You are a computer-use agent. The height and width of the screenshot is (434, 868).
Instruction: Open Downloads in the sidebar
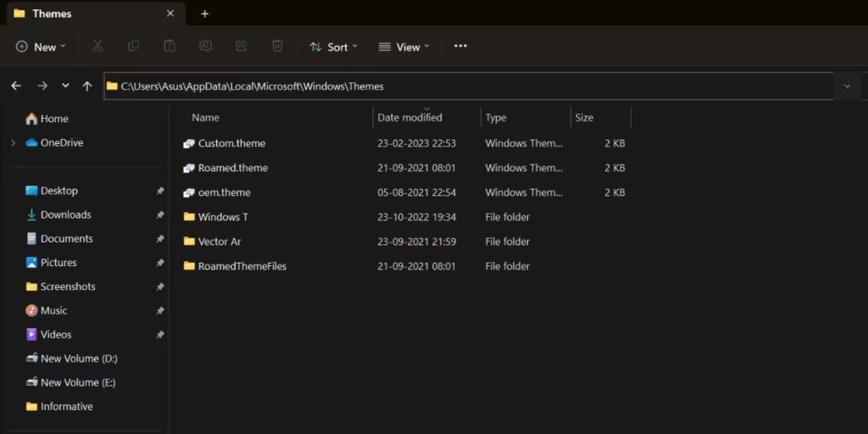(65, 215)
